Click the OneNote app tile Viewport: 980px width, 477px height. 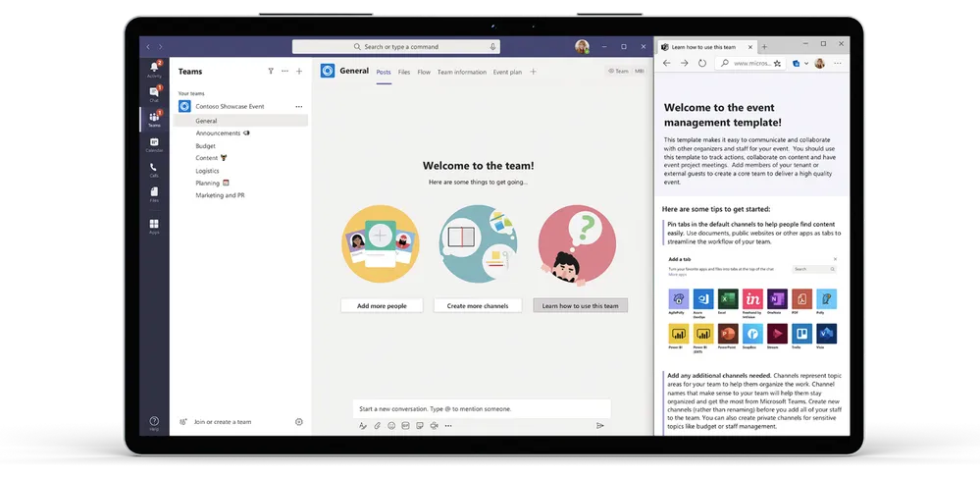click(x=777, y=299)
